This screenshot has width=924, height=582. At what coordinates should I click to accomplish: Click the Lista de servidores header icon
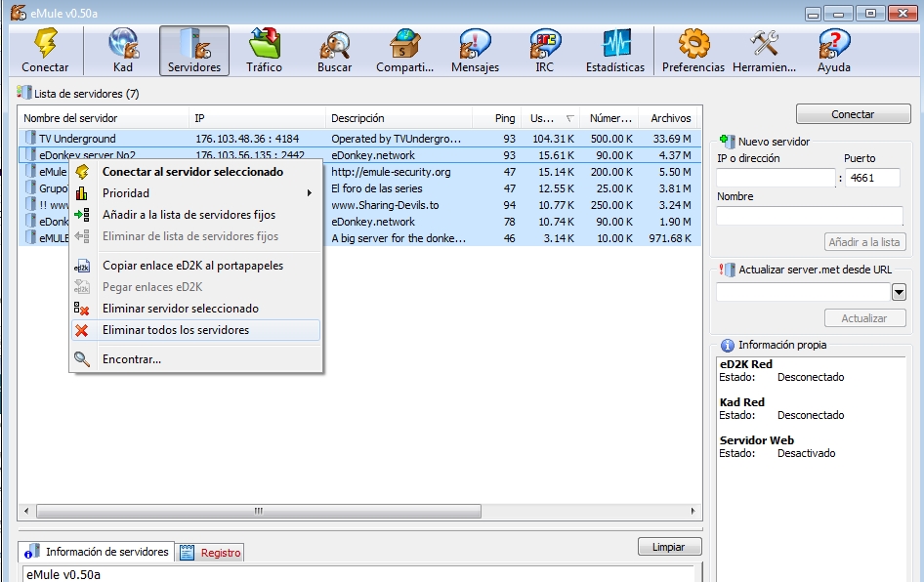(x=23, y=93)
